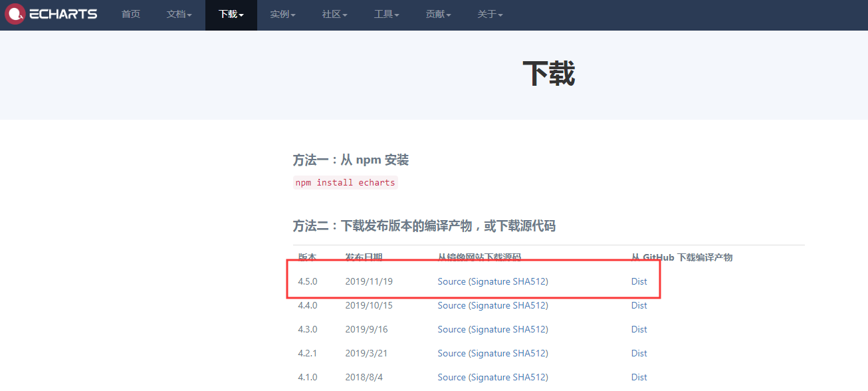The width and height of the screenshot is (868, 391).
Task: Open the 贡献 dropdown
Action: (x=437, y=15)
